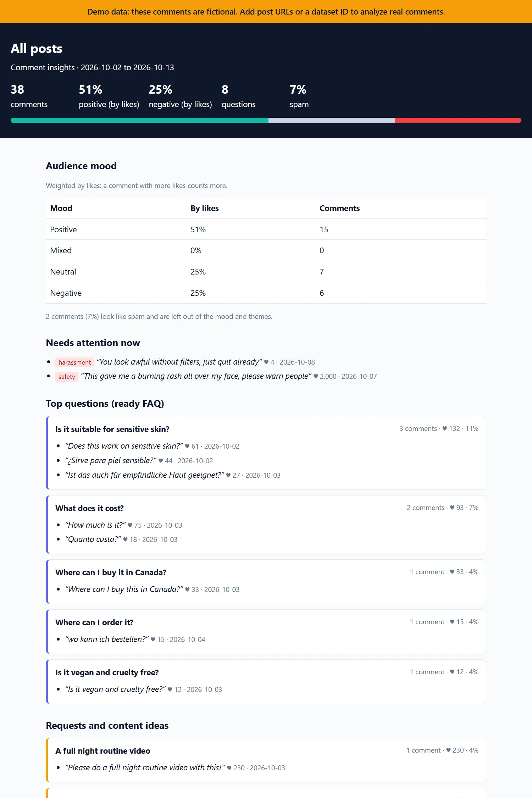The height and width of the screenshot is (798, 532).
Task: Select the 'Negative' mood row label
Action: (x=66, y=293)
